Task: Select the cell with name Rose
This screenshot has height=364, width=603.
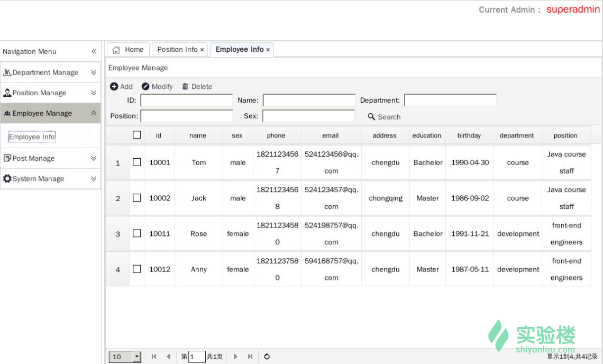Action: tap(198, 233)
